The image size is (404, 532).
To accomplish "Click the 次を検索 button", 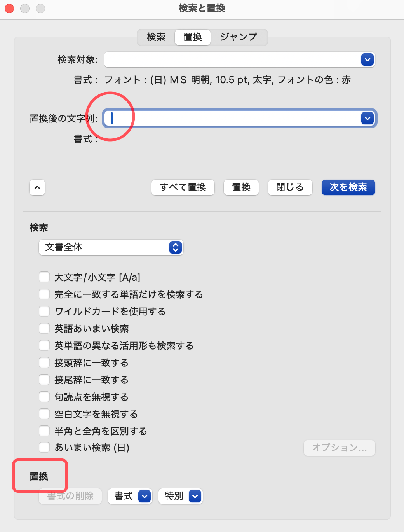I will 348,187.
